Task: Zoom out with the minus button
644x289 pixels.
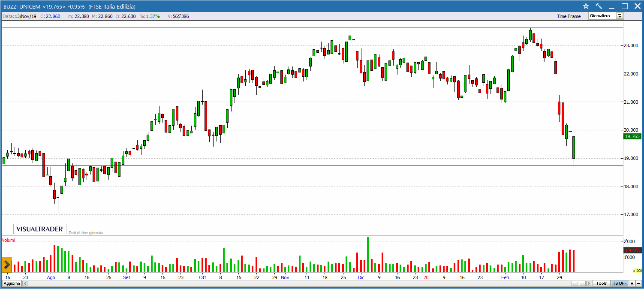Action: (x=638, y=283)
